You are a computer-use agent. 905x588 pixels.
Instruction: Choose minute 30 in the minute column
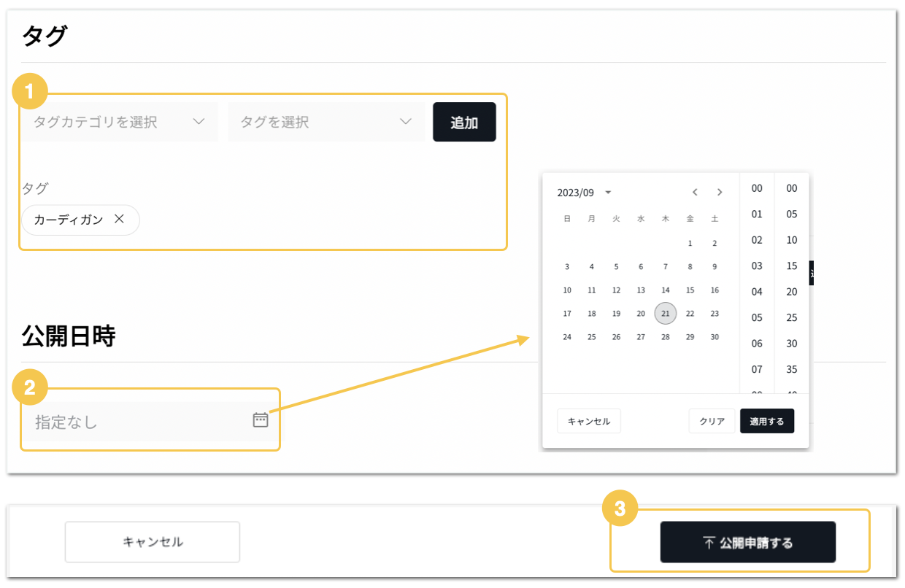pyautogui.click(x=792, y=344)
